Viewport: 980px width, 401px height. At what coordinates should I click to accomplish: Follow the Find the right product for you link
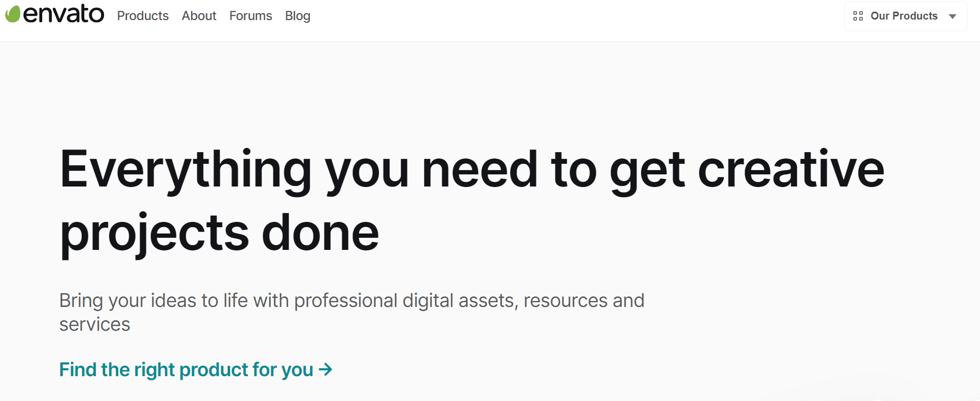pyautogui.click(x=186, y=370)
